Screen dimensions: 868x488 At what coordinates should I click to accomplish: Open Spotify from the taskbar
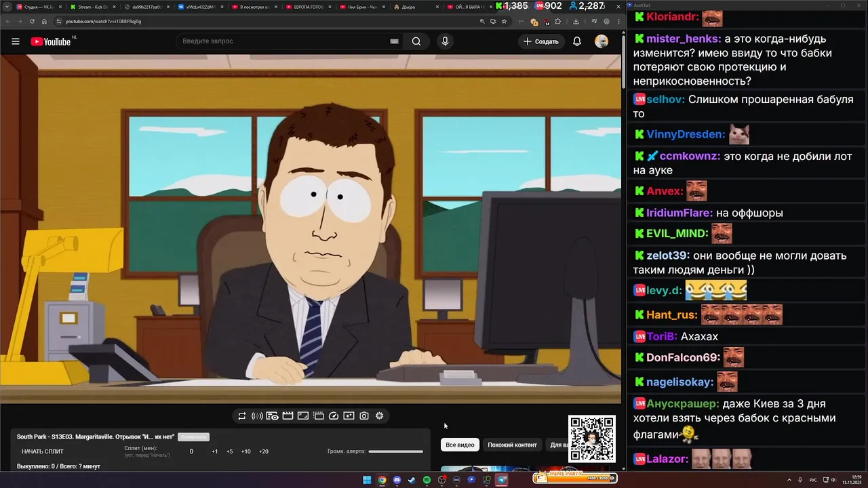pos(427,480)
